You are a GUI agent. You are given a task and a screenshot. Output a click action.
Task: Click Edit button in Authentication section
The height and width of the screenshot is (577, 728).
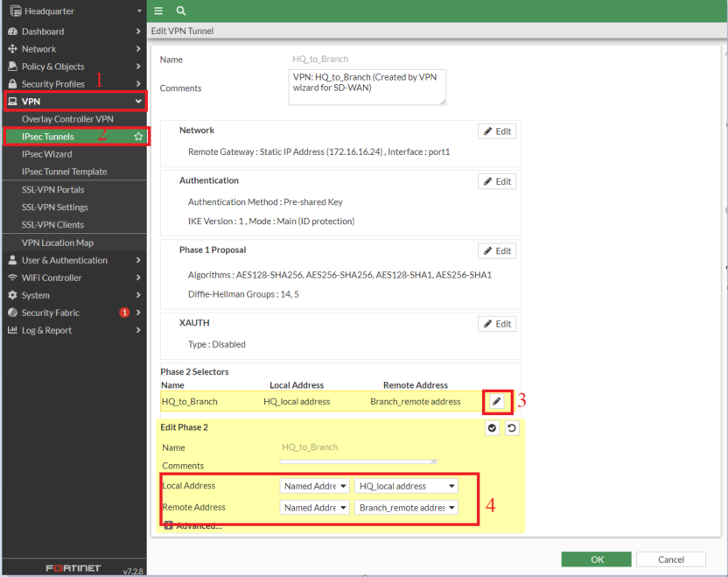tap(497, 181)
